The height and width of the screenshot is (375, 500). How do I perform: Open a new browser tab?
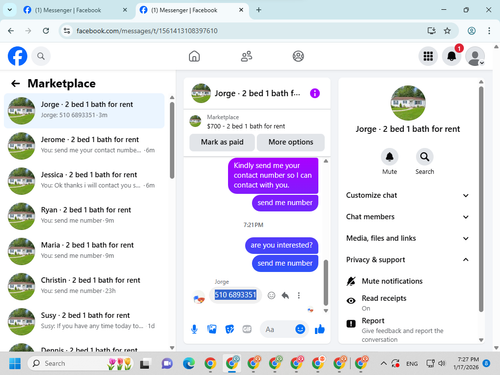click(x=258, y=10)
